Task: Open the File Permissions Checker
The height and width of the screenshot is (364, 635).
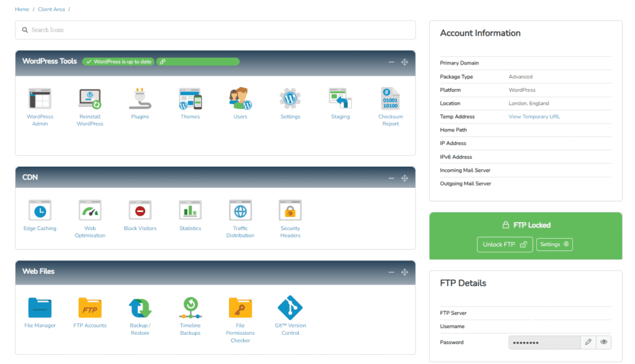Action: click(240, 308)
